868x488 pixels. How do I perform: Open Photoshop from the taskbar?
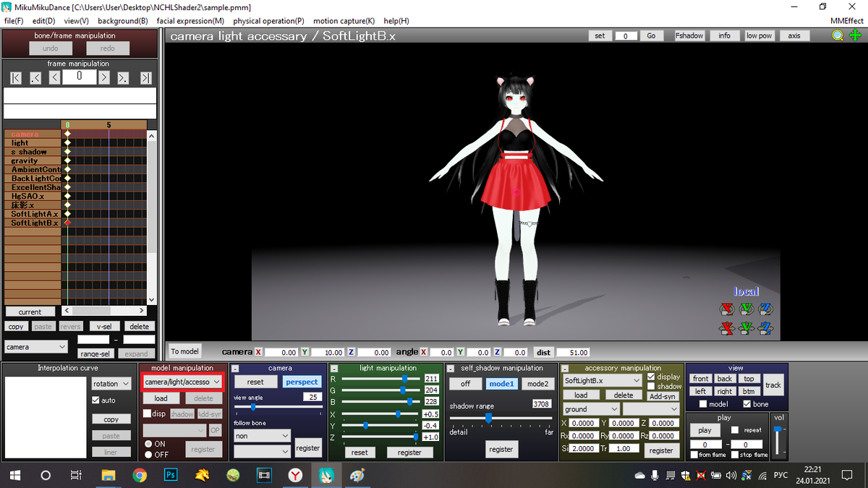171,475
